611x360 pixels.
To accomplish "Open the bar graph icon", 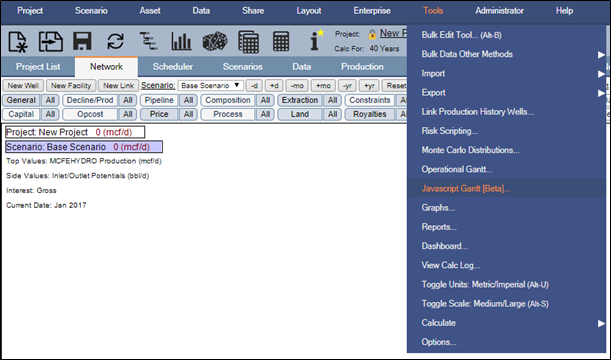I will [181, 41].
